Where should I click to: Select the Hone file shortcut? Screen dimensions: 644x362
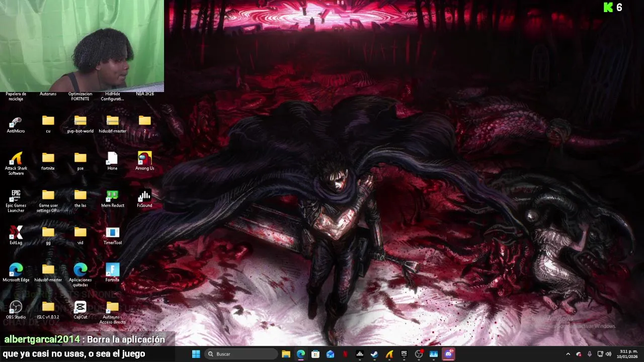click(112, 161)
